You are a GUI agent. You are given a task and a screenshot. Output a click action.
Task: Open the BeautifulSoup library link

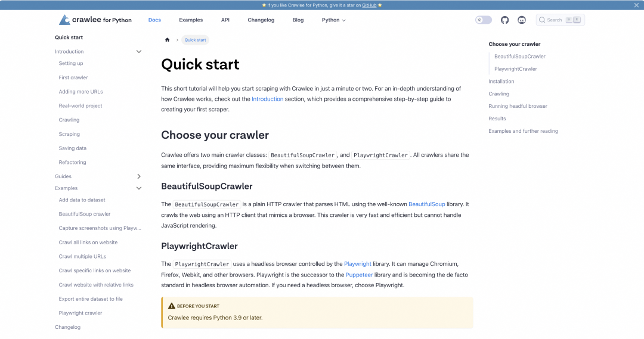click(x=427, y=204)
